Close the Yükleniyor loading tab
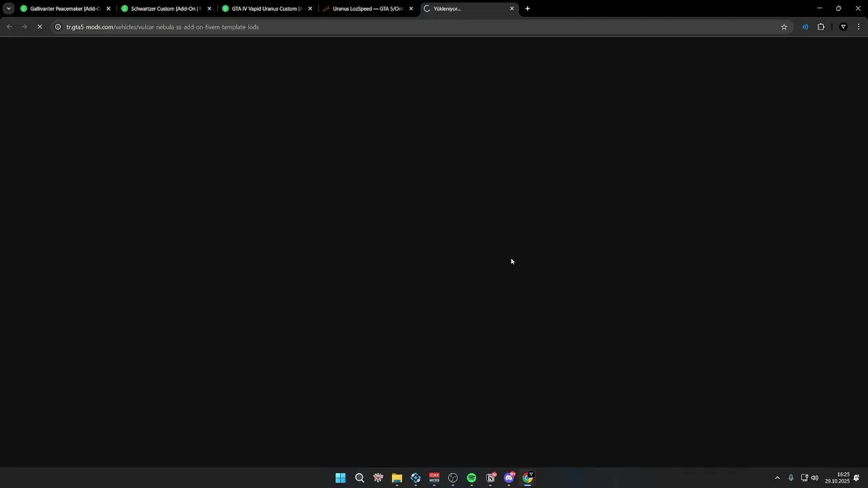 (512, 9)
